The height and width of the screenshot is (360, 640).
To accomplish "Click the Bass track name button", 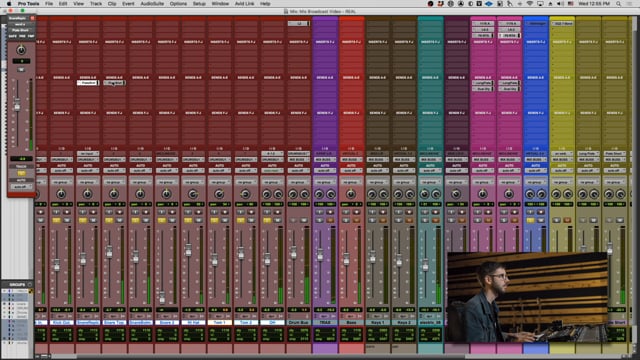I will coord(351,322).
